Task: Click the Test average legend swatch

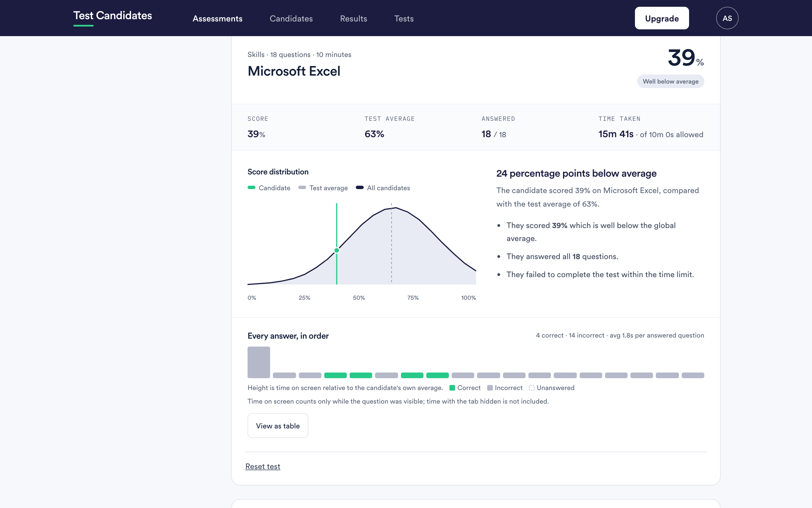Action: (302, 187)
